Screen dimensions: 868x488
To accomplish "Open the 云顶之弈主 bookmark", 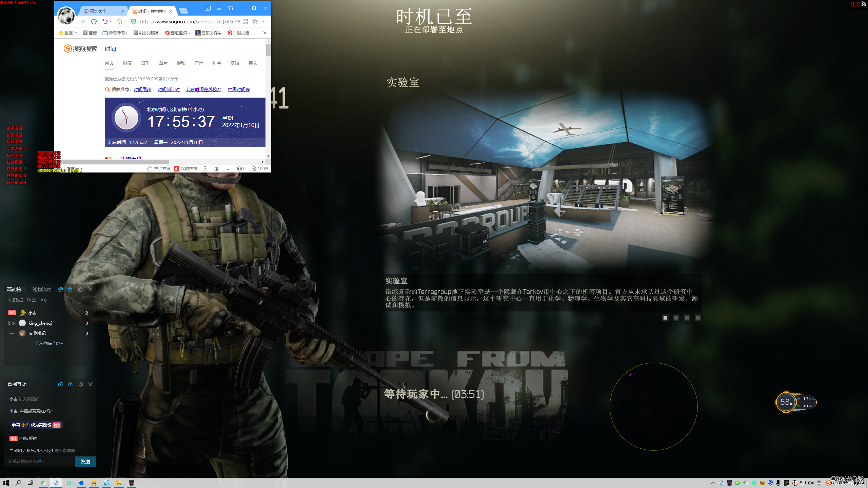I will 209,33.
